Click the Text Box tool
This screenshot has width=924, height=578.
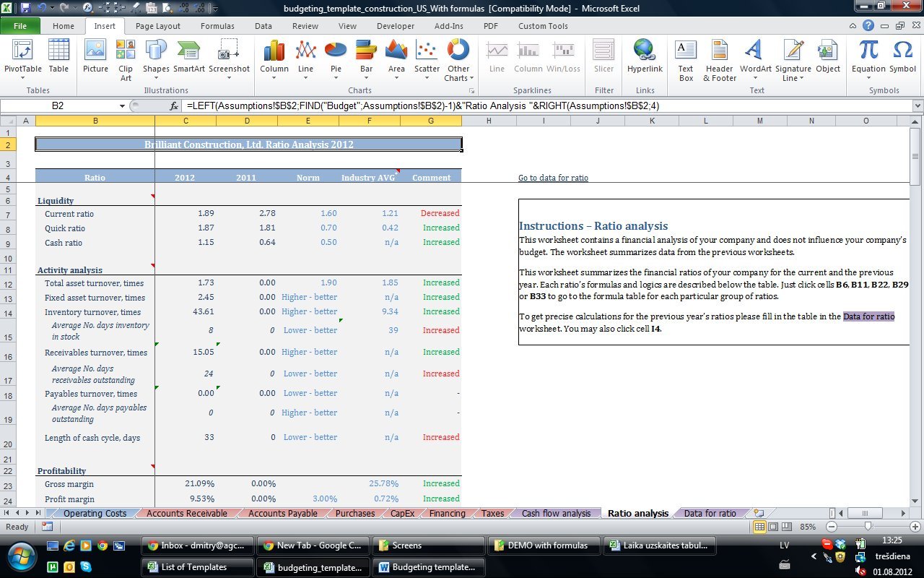[x=685, y=57]
